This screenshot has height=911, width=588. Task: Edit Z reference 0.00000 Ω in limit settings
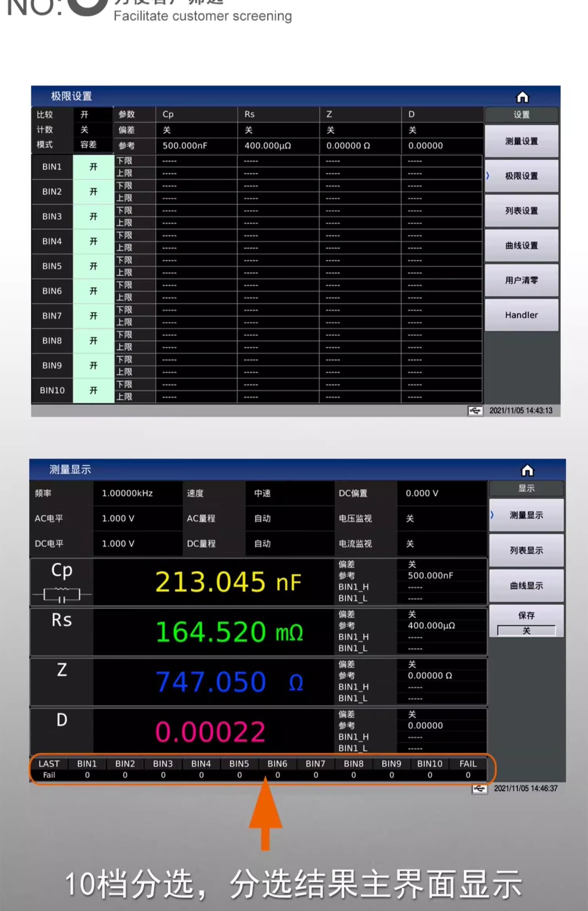click(x=360, y=146)
